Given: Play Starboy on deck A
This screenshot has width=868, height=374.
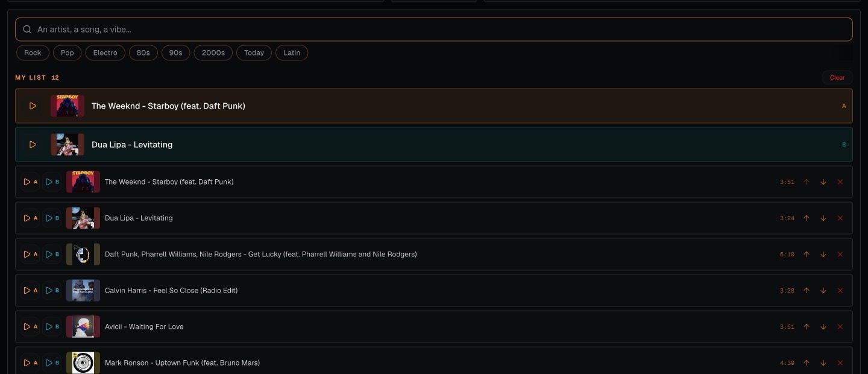Looking at the screenshot, I should click(x=33, y=106).
